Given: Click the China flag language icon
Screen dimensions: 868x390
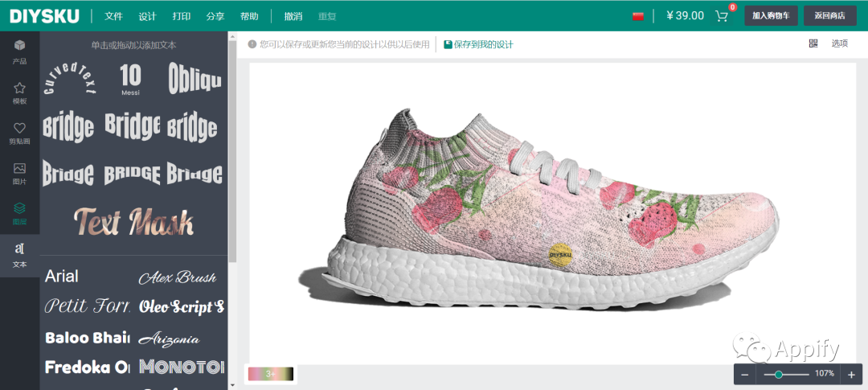Looking at the screenshot, I should 637,16.
